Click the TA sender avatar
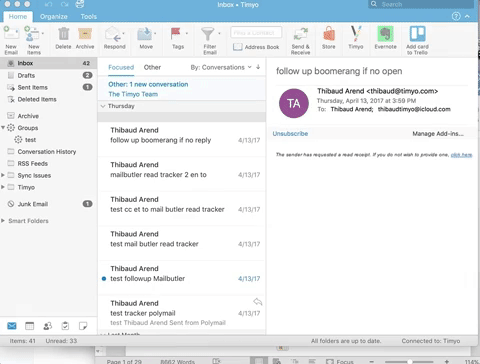The height and width of the screenshot is (364, 480). [x=294, y=103]
